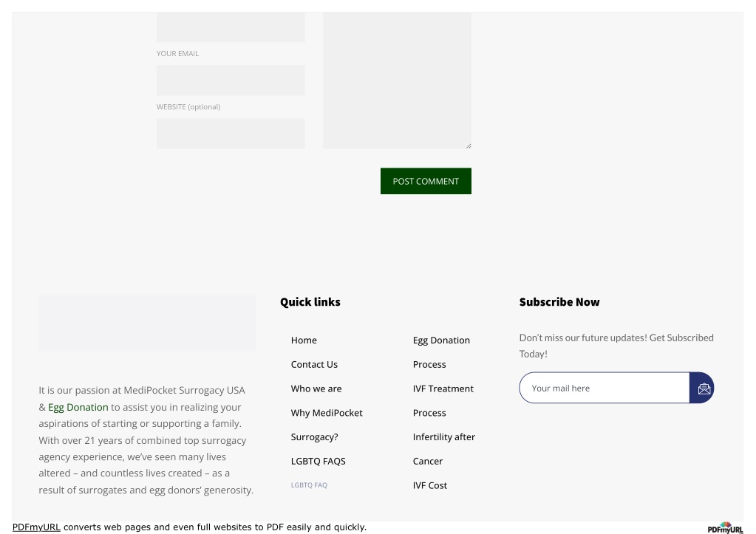Image resolution: width=756 pixels, height=534 pixels.
Task: Click the YOUR EMAIL label
Action: pos(177,53)
